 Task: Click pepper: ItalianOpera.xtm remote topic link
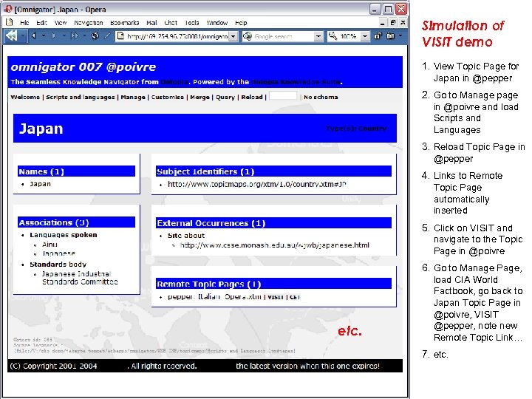[x=214, y=297]
